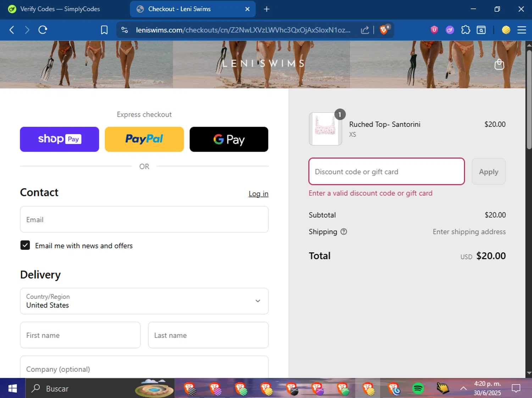Click the scrollbar down arrow
The height and width of the screenshot is (398, 532).
pos(529,373)
